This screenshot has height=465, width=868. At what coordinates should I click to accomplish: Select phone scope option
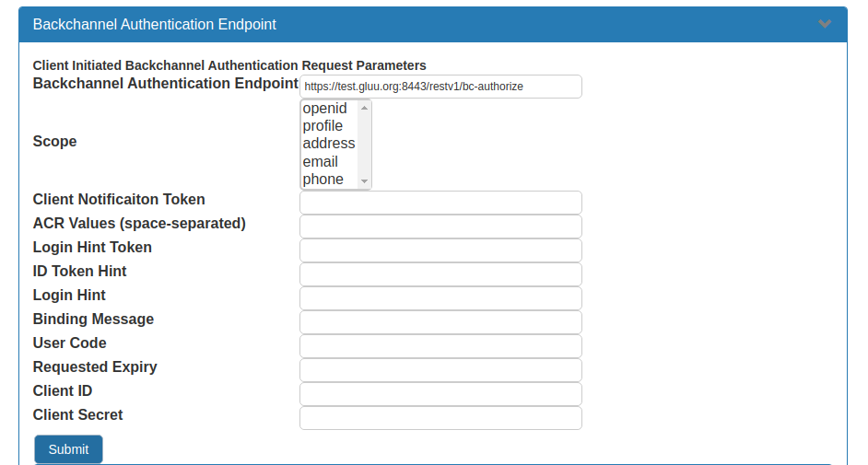point(323,179)
